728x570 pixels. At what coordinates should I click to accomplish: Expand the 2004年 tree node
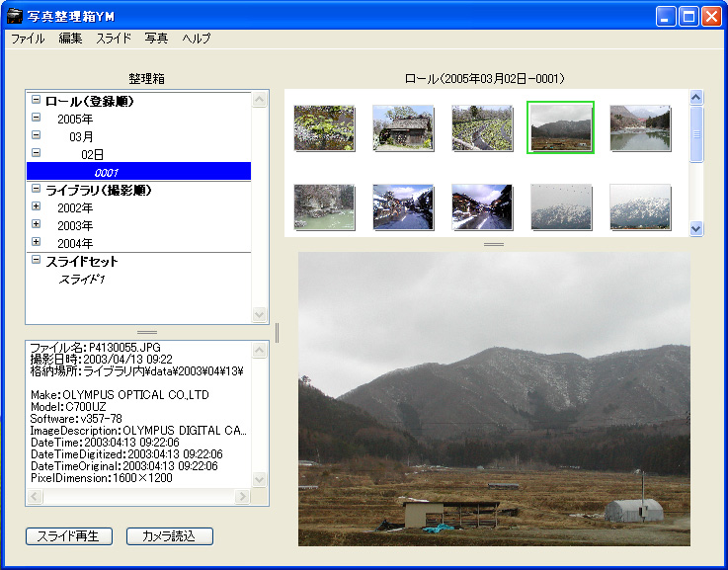click(37, 243)
